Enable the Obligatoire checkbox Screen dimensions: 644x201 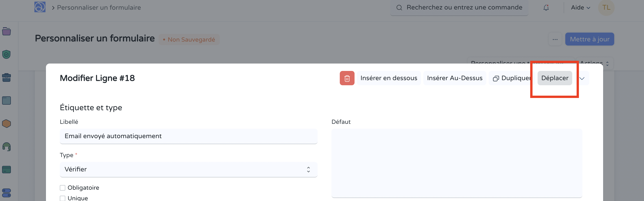(63, 188)
